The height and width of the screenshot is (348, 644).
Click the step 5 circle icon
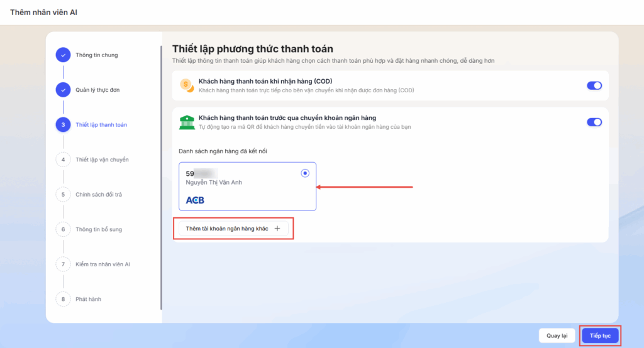tap(63, 195)
